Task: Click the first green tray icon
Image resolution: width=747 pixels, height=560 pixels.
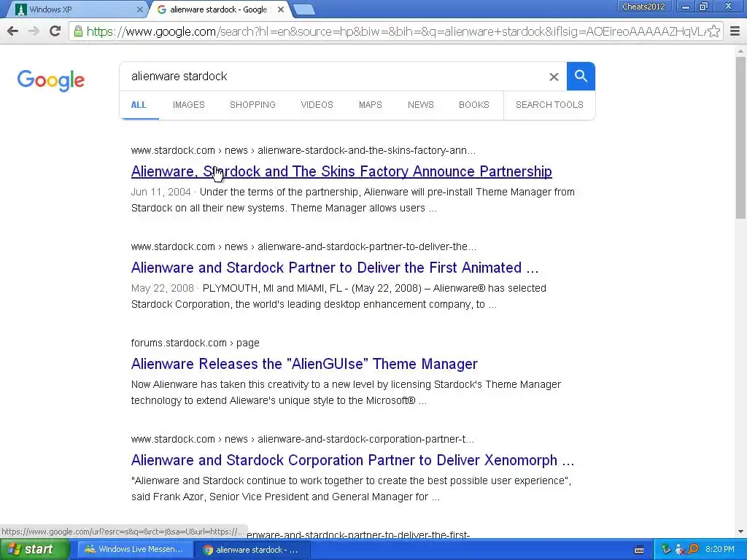Action: coord(666,550)
